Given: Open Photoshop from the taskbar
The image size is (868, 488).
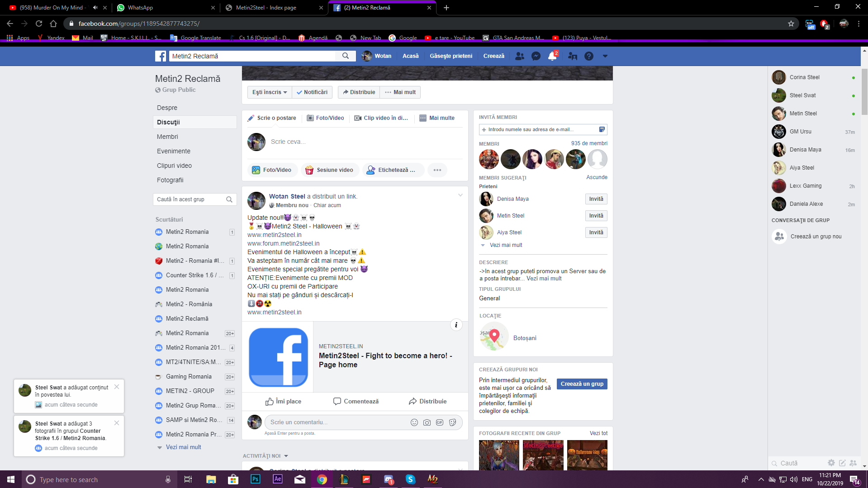Looking at the screenshot, I should pyautogui.click(x=256, y=479).
